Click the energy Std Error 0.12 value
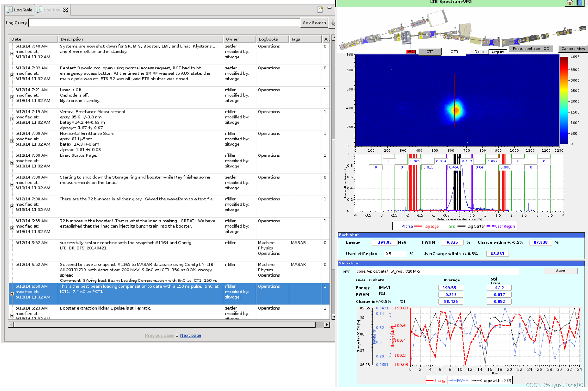Viewport: 588px width, 391px height. coord(499,288)
